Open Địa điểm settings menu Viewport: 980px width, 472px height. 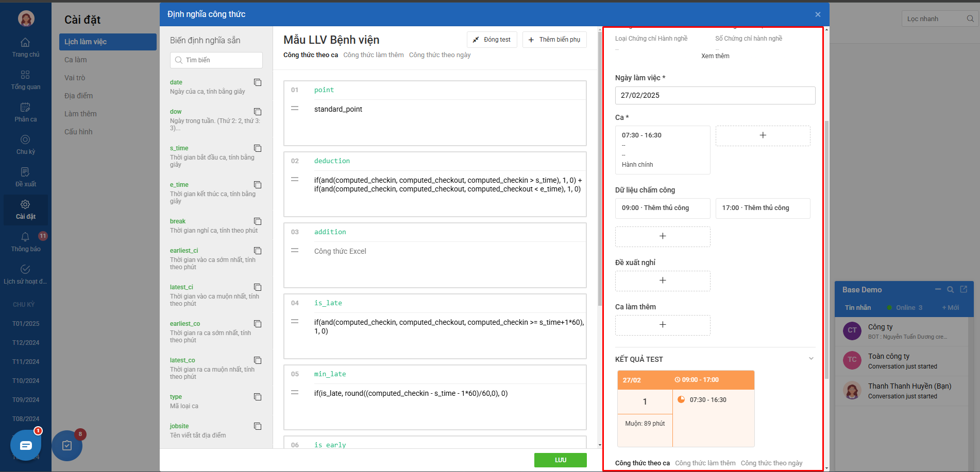pyautogui.click(x=79, y=96)
